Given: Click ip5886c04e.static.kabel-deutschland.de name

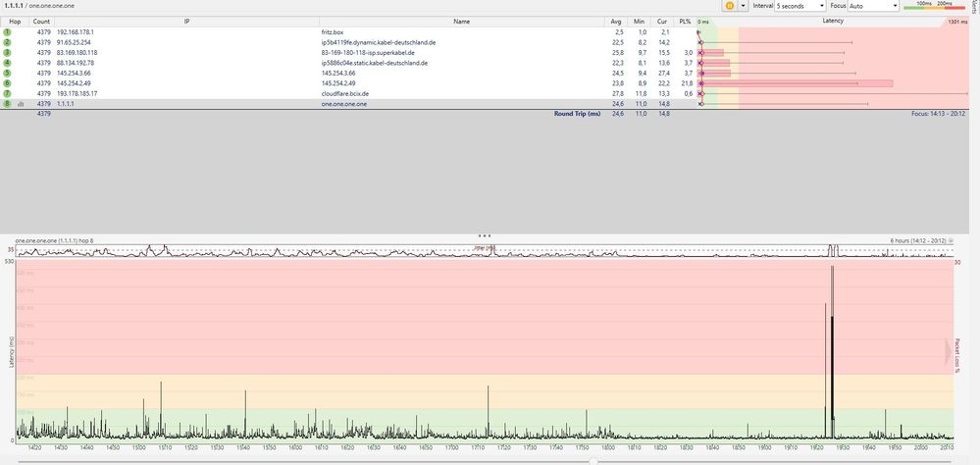Looking at the screenshot, I should tap(375, 63).
